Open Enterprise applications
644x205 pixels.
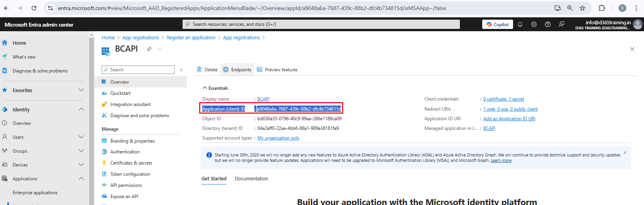35,193
